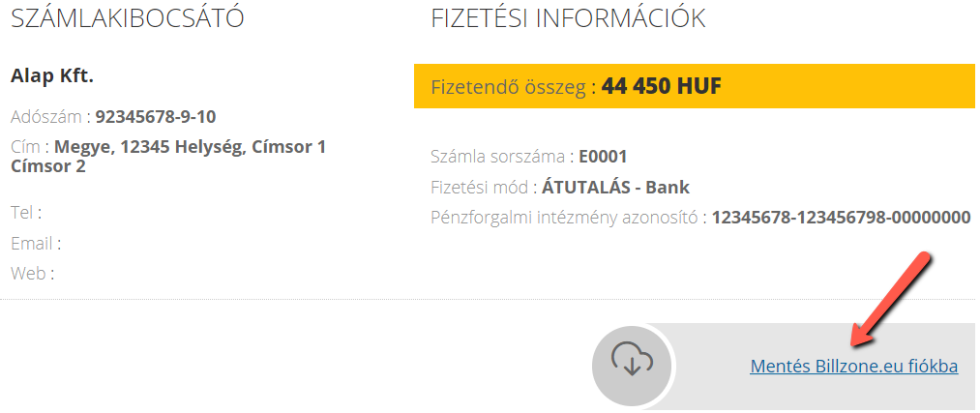Screen dimensions: 980x413
Task: Click the 44 450 HUF amount
Action: (662, 86)
